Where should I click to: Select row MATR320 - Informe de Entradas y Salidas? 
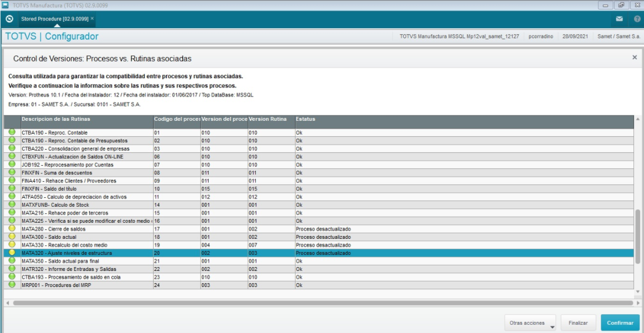coord(319,269)
